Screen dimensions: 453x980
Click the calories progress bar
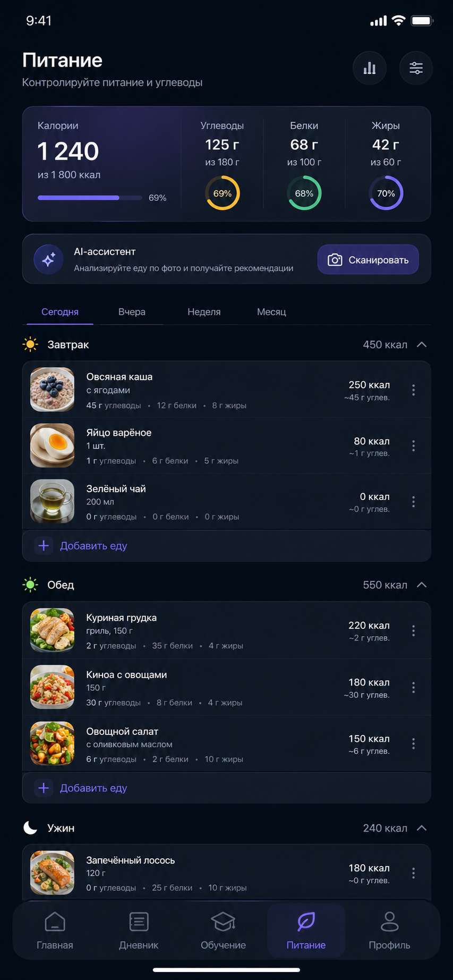tap(90, 198)
